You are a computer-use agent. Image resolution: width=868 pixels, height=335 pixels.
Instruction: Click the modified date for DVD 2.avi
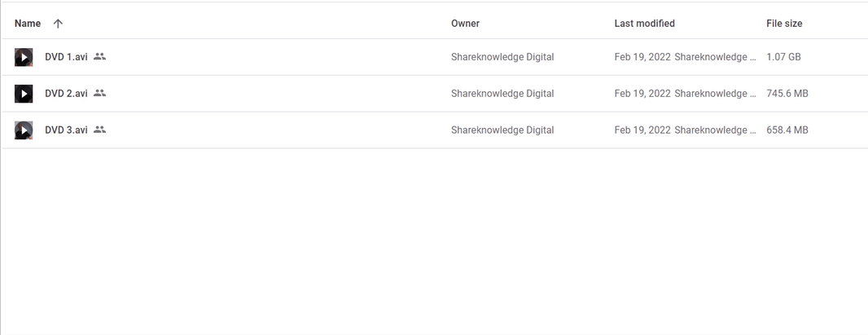[642, 94]
